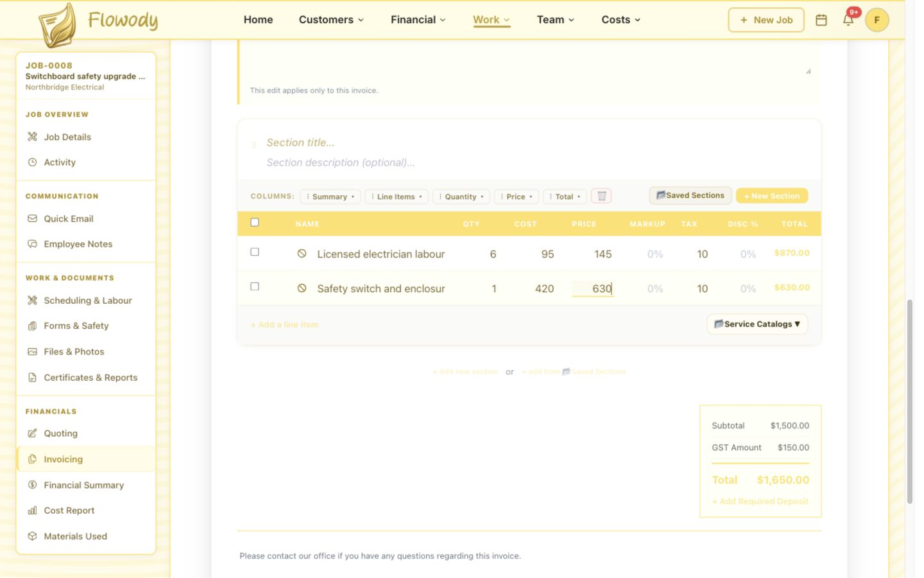The width and height of the screenshot is (924, 578).
Task: Click the Employee Notes chat icon
Action: pyautogui.click(x=32, y=244)
